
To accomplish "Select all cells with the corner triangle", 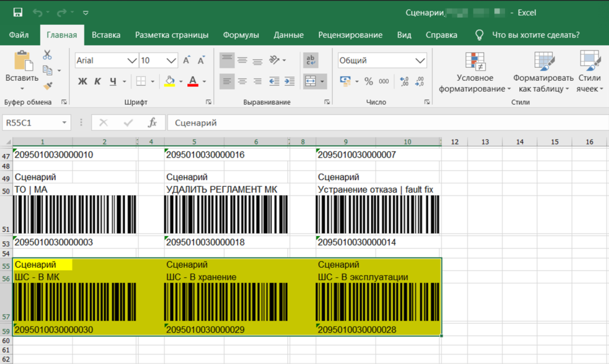I will tap(7, 142).
